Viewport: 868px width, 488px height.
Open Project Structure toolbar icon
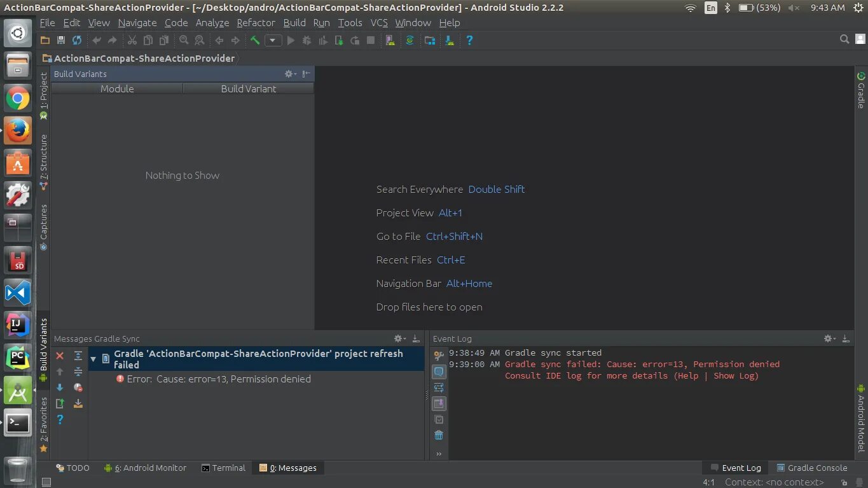tap(430, 40)
